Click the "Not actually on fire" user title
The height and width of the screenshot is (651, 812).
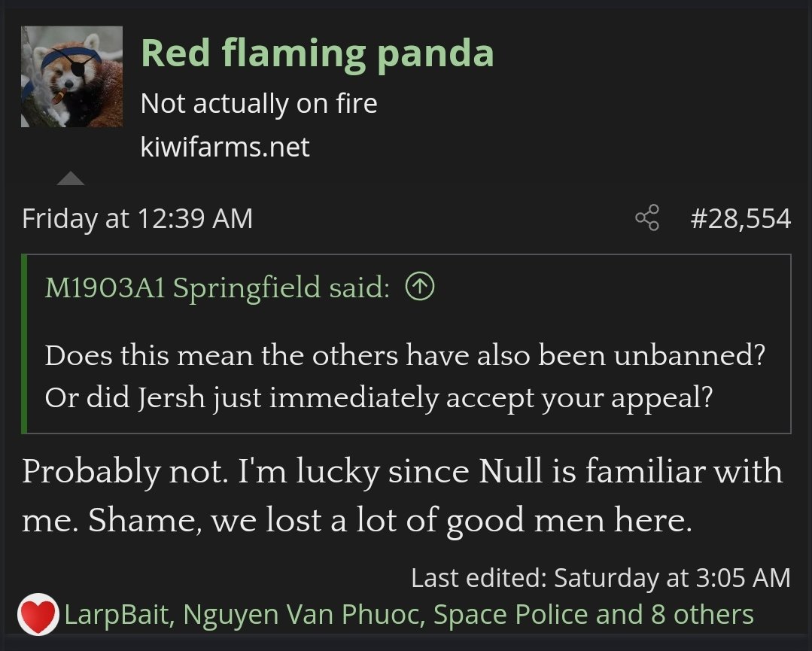coord(259,103)
